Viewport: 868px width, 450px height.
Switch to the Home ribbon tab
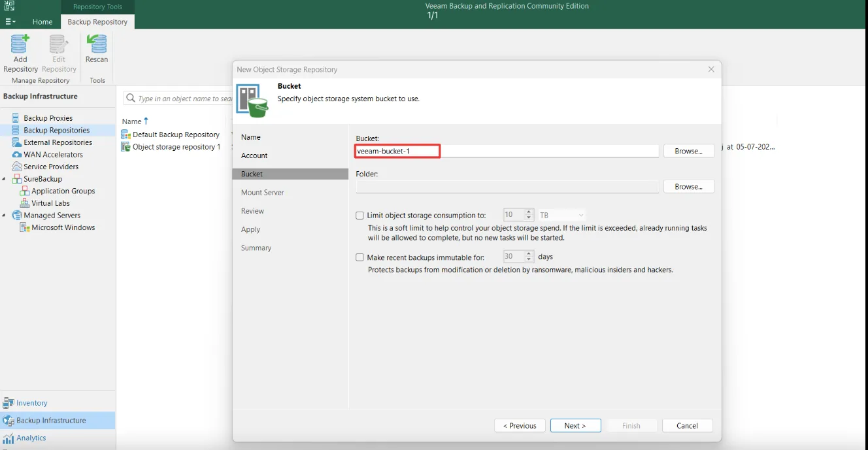[42, 22]
